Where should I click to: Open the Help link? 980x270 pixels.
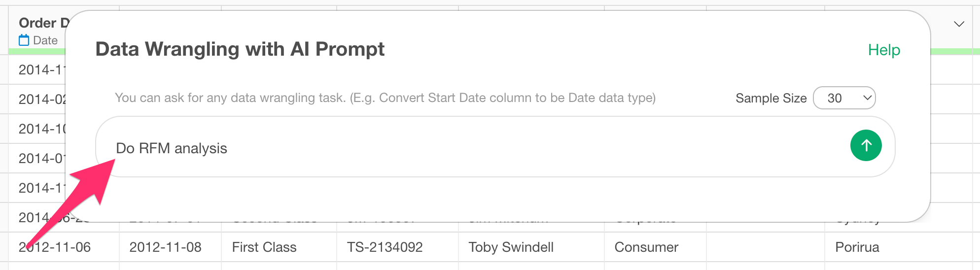point(884,50)
